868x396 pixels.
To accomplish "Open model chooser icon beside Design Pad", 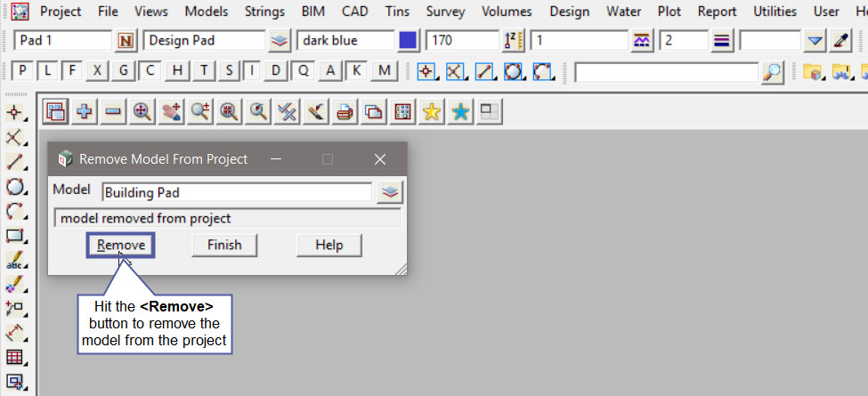I will [x=280, y=40].
